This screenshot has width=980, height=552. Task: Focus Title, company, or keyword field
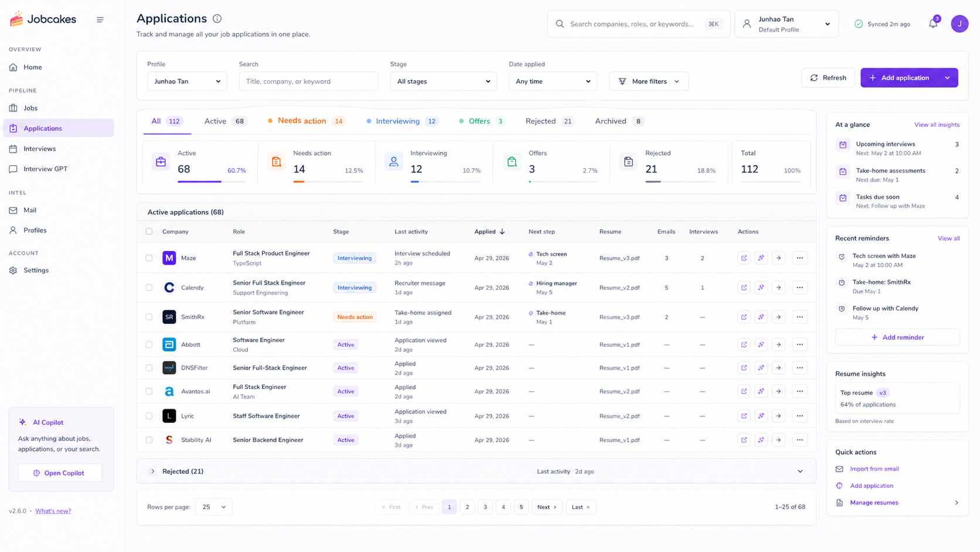[x=308, y=82]
